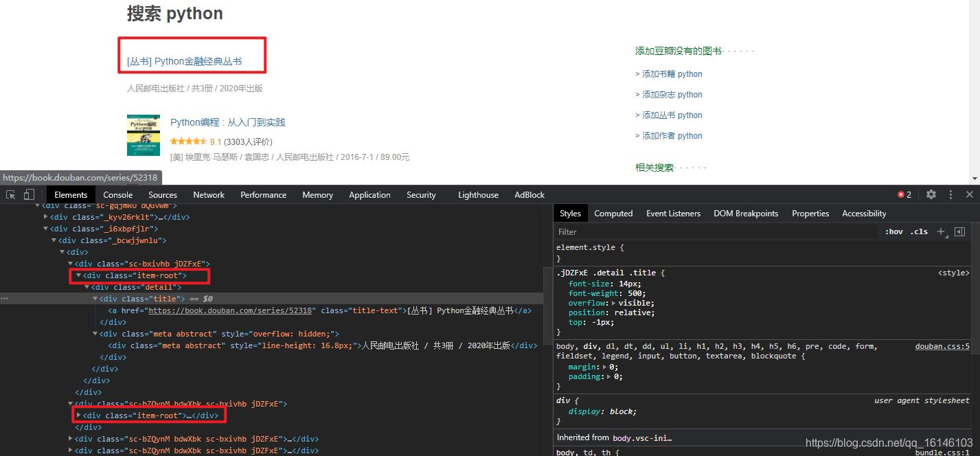This screenshot has width=980, height=456.
Task: Click the 添加杂志 python link
Action: click(669, 95)
